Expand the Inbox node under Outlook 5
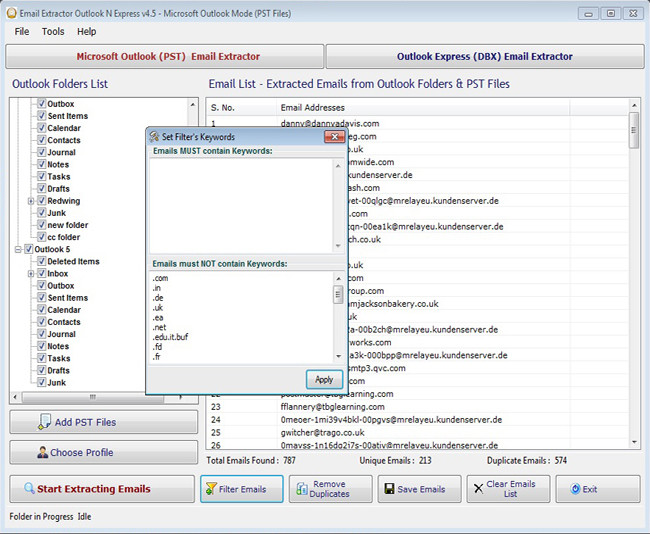 pos(31,274)
